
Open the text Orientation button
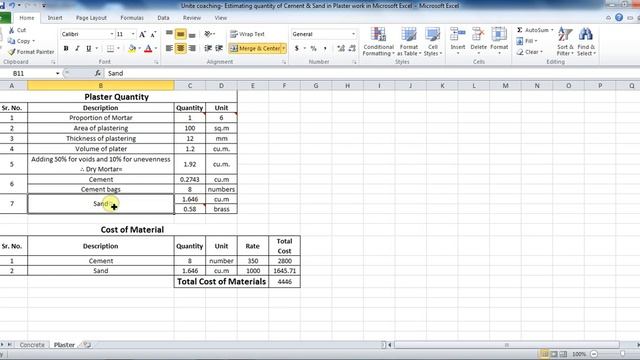[209, 34]
